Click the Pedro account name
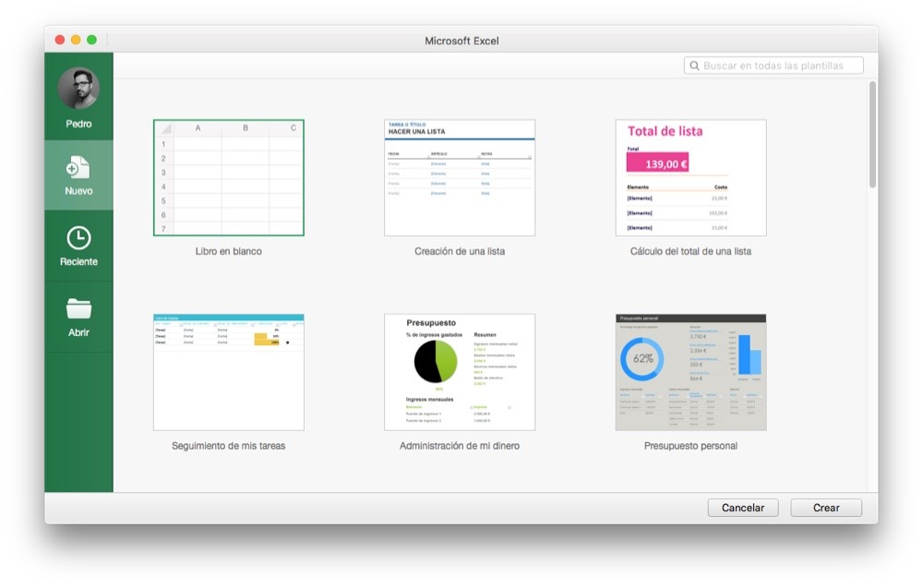The width and height of the screenshot is (923, 588). pos(78,125)
